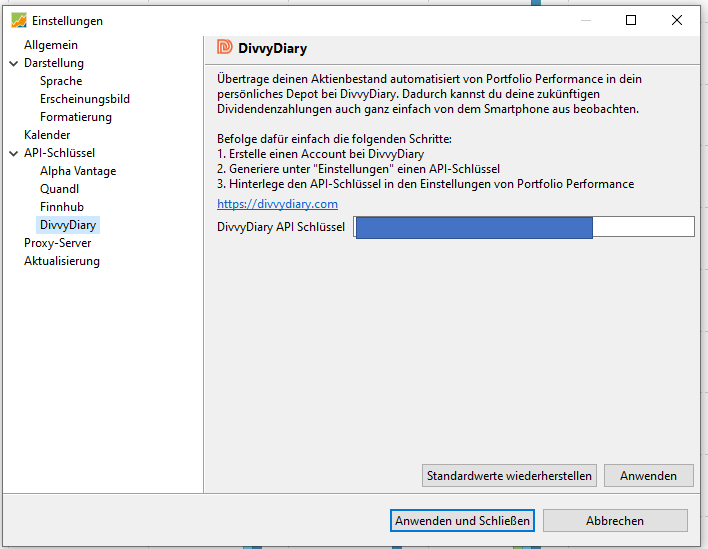Collapse the API-Schlüssel tree node
The width and height of the screenshot is (708, 549).
pos(14,154)
